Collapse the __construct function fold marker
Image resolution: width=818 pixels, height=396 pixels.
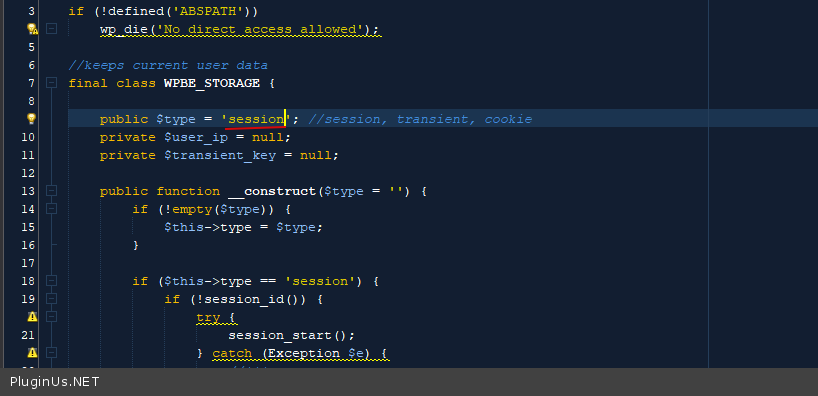pyautogui.click(x=51, y=191)
